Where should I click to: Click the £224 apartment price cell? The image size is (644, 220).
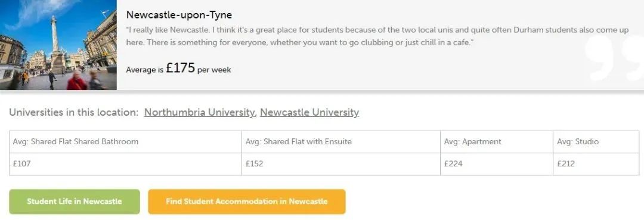[497, 164]
